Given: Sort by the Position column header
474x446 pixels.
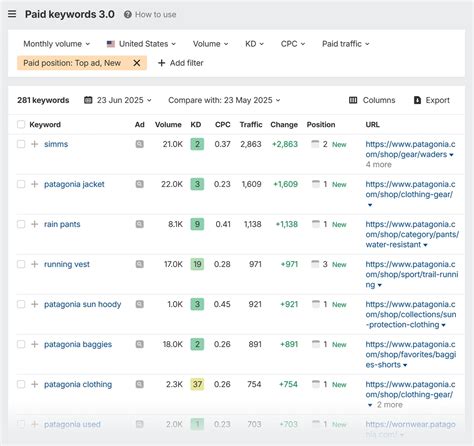Looking at the screenshot, I should tap(321, 125).
